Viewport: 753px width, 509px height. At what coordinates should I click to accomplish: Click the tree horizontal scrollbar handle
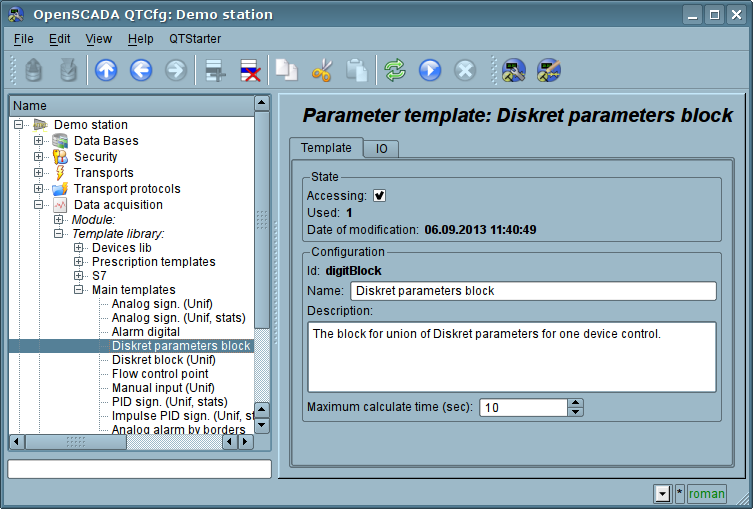[75, 441]
